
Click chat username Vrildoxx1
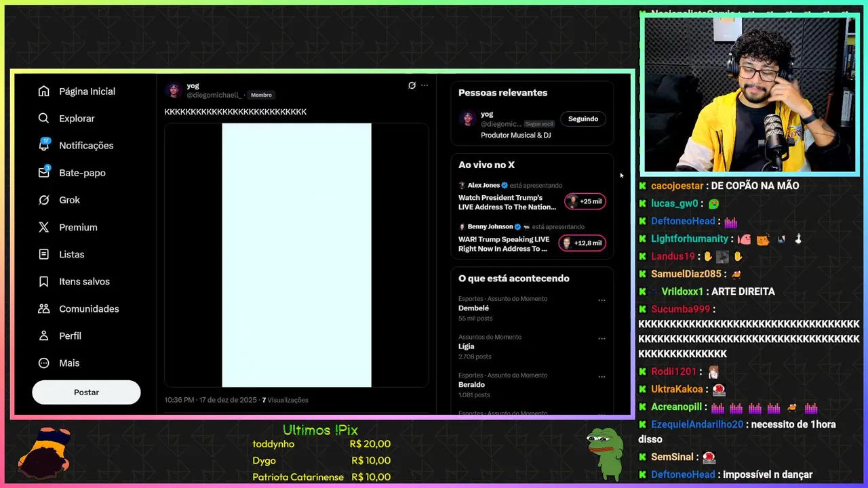[x=682, y=291]
